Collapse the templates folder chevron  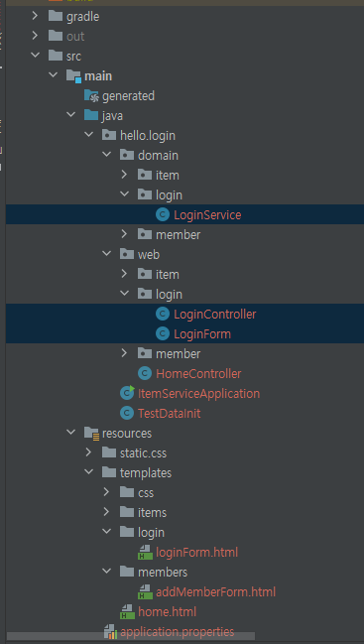(x=88, y=472)
